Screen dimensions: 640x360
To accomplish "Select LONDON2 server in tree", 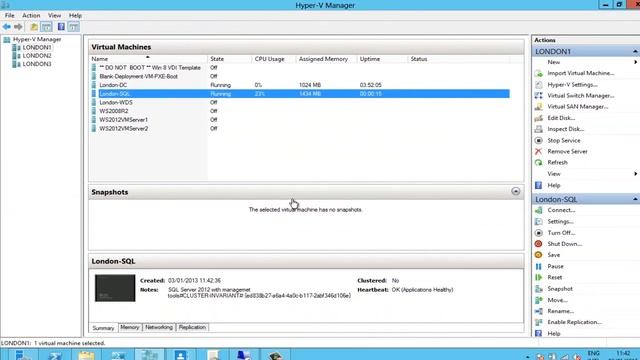I will (x=37, y=56).
